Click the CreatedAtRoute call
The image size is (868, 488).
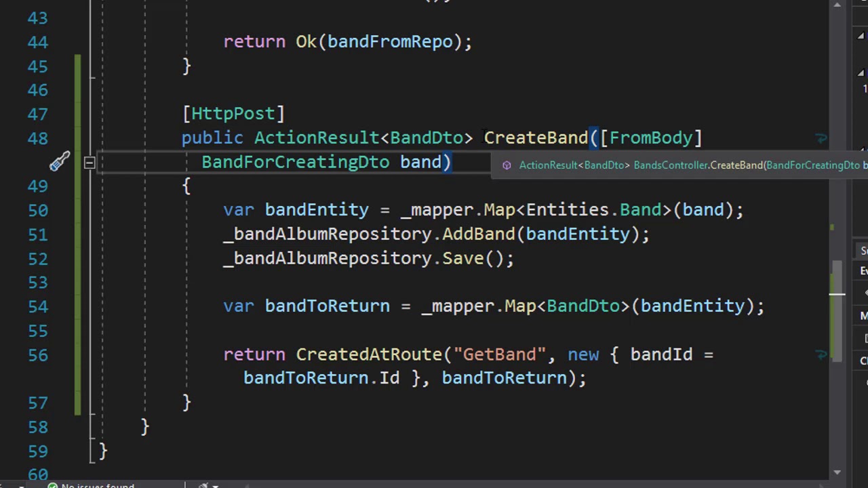(369, 354)
